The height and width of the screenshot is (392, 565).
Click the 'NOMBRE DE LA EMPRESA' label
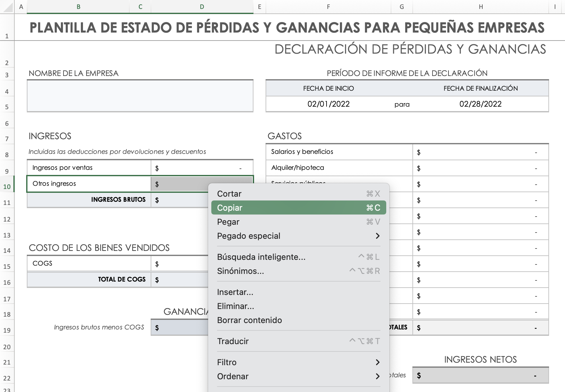tap(74, 73)
